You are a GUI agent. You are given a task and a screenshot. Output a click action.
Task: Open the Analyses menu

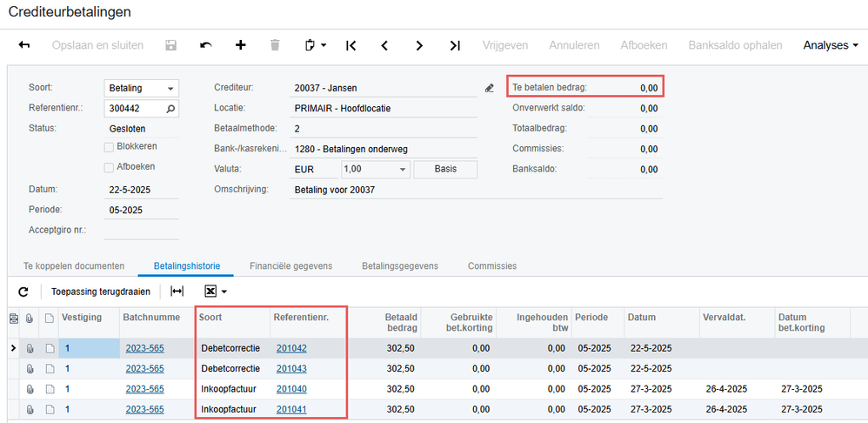tap(831, 45)
